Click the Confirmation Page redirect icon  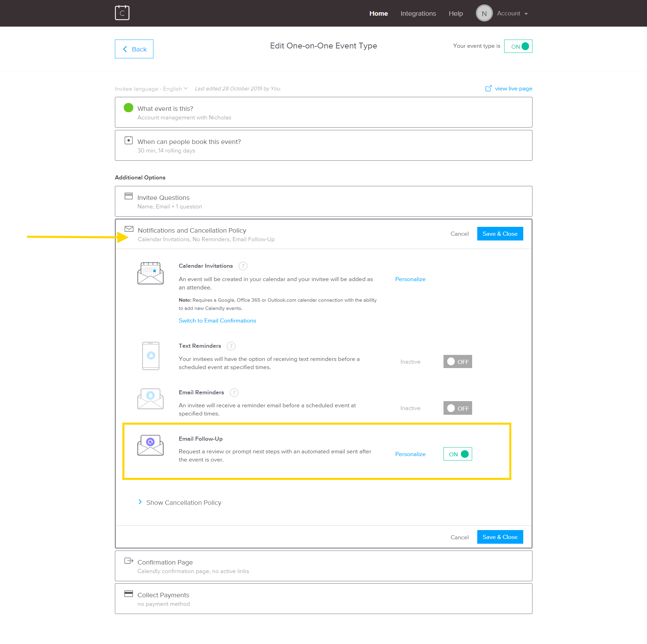point(129,560)
